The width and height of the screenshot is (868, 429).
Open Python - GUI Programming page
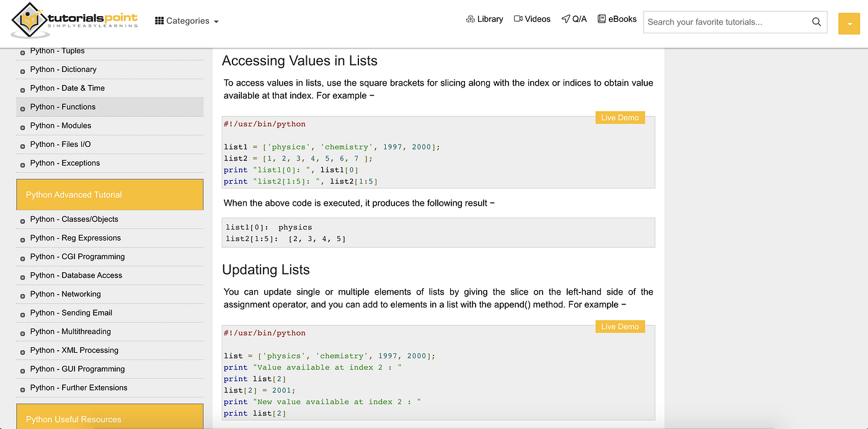[77, 369]
